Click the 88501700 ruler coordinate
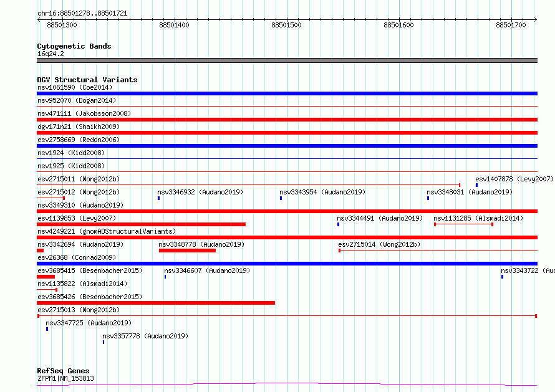 pyautogui.click(x=511, y=25)
